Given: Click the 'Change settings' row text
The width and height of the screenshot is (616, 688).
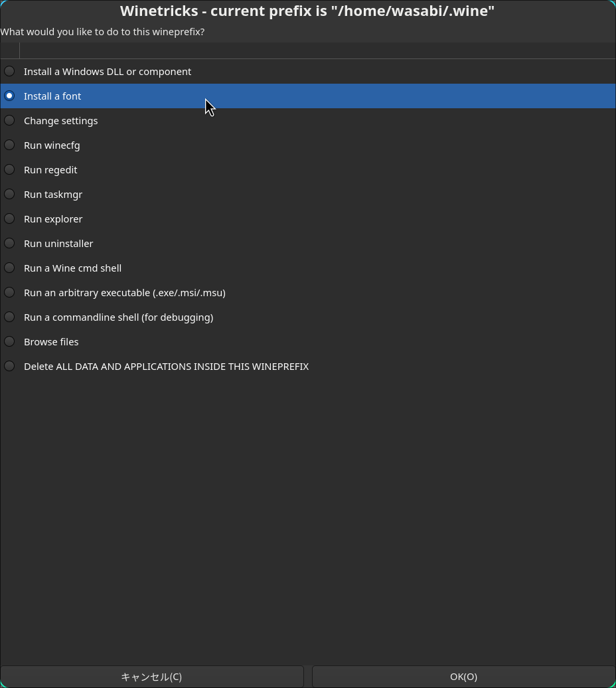Looking at the screenshot, I should (x=60, y=121).
